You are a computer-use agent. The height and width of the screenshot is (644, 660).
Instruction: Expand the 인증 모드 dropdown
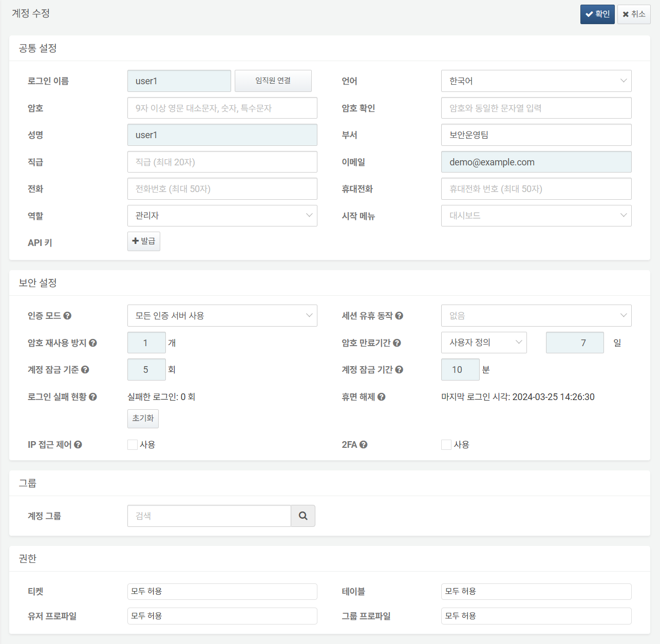coord(222,316)
